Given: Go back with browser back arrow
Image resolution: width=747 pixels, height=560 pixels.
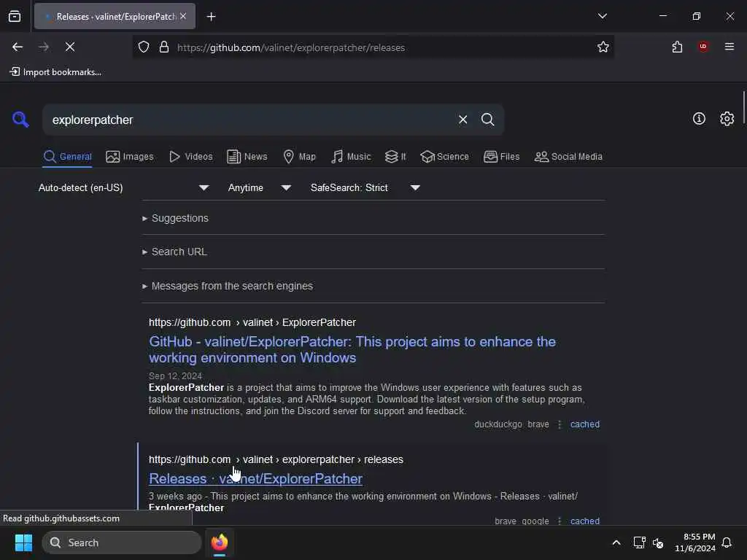Looking at the screenshot, I should coord(18,47).
